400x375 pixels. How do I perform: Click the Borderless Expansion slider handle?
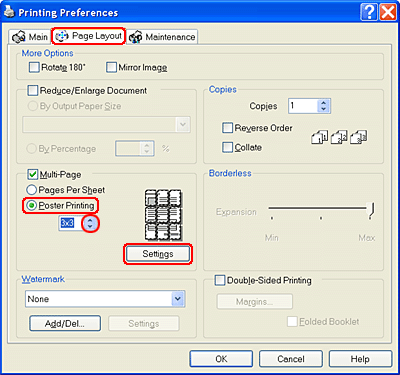pyautogui.click(x=371, y=210)
